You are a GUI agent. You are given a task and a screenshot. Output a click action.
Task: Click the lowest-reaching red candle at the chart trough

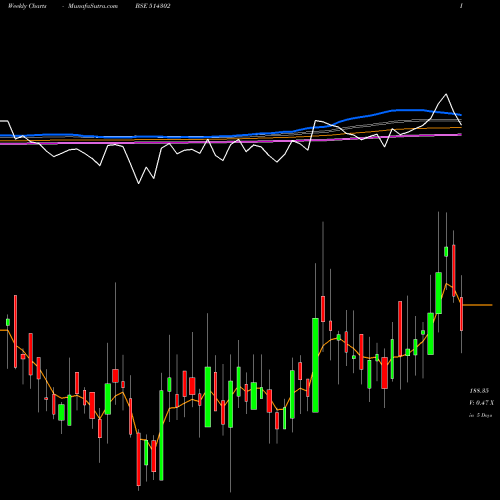coord(139,459)
